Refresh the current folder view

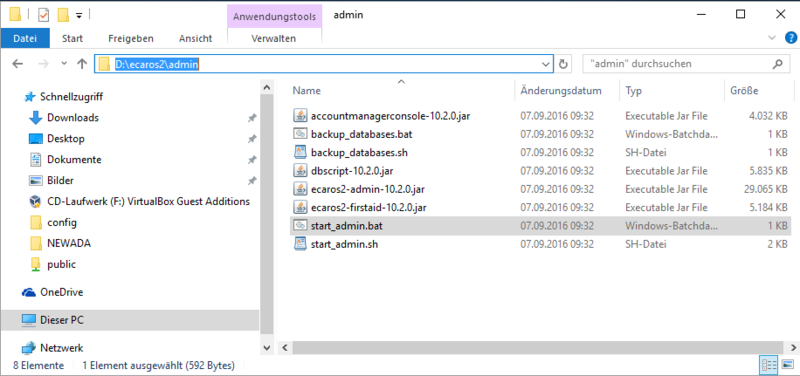tap(563, 64)
